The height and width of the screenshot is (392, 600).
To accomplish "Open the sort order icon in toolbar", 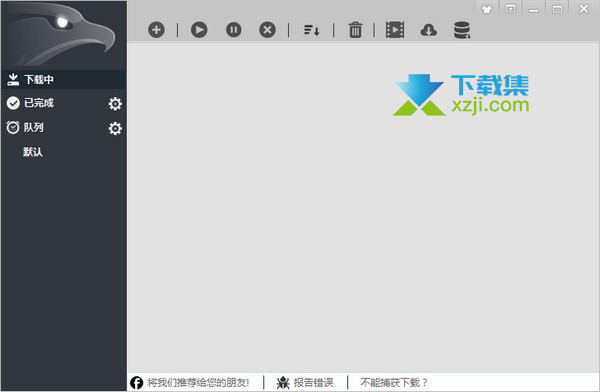I will point(311,30).
